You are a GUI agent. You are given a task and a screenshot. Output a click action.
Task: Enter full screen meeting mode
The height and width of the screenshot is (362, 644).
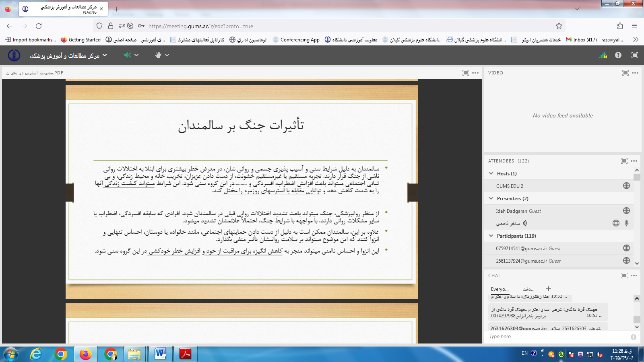(635, 55)
